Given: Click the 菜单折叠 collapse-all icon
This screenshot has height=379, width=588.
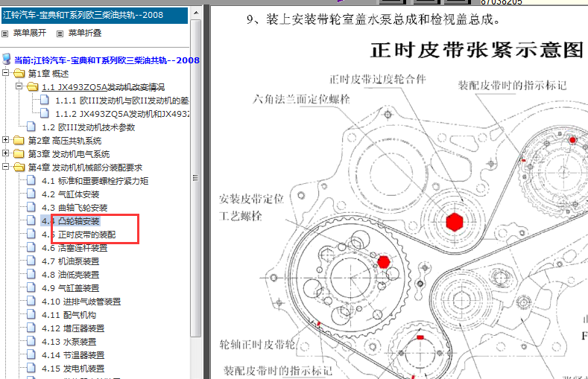Looking at the screenshot, I should (x=60, y=34).
